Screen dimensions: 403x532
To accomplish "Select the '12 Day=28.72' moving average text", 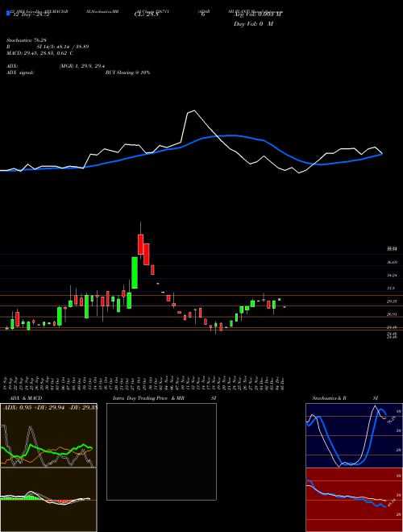I will (31, 15).
